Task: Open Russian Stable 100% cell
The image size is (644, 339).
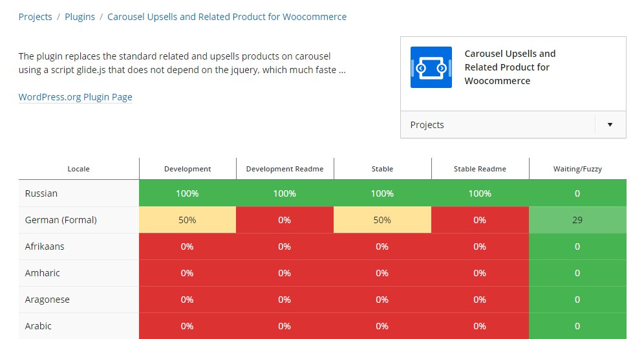Action: pos(382,193)
